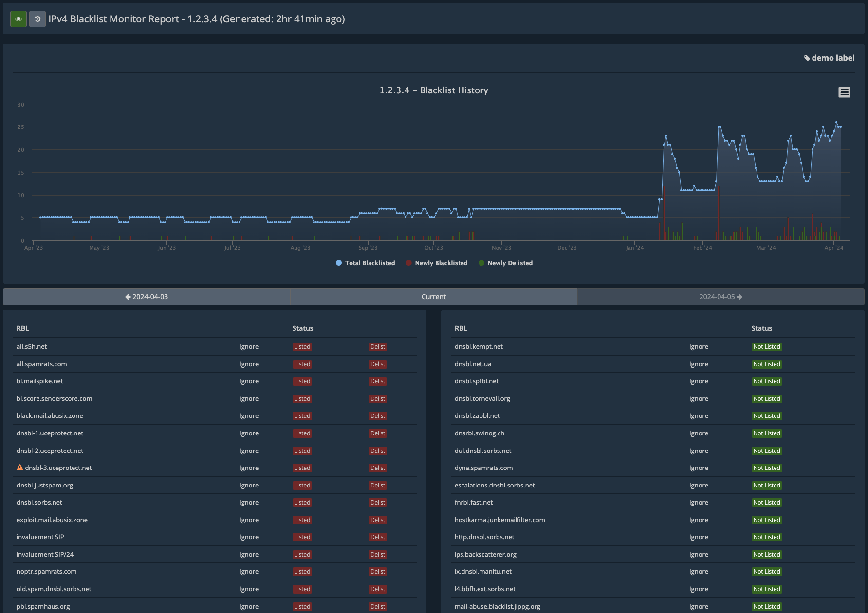Click the demo label text

tap(833, 58)
